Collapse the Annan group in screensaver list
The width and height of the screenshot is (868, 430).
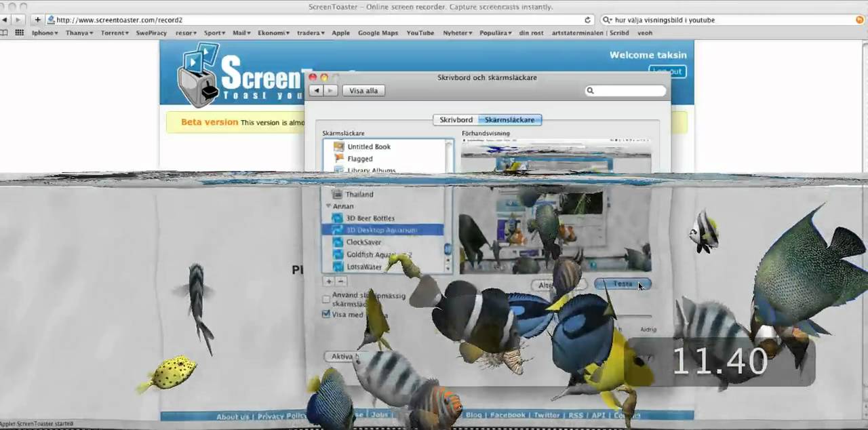click(329, 206)
